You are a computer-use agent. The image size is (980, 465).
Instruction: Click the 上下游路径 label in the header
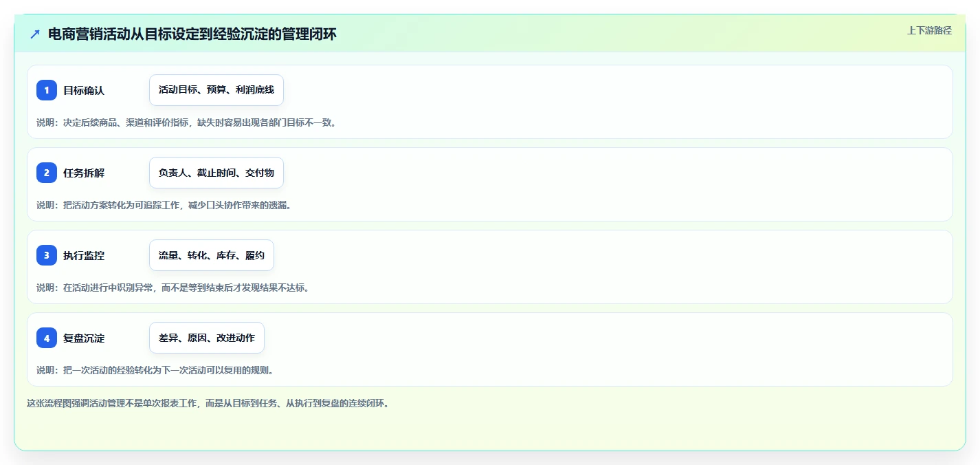929,30
